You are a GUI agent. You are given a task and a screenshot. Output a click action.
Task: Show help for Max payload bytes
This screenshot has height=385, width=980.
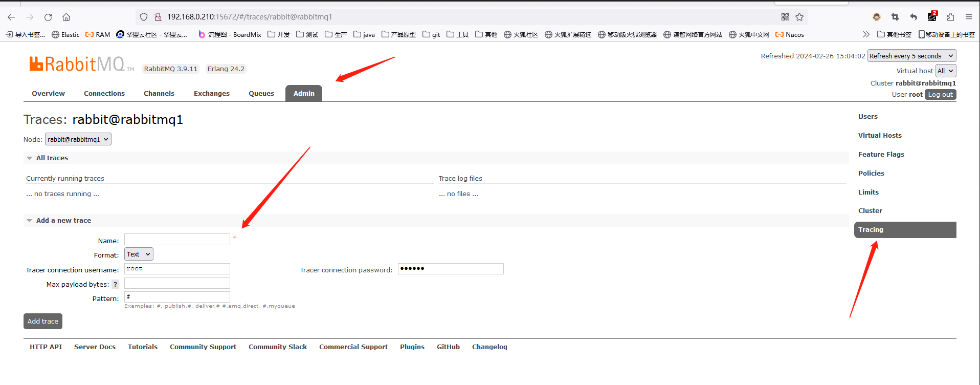[x=115, y=284]
